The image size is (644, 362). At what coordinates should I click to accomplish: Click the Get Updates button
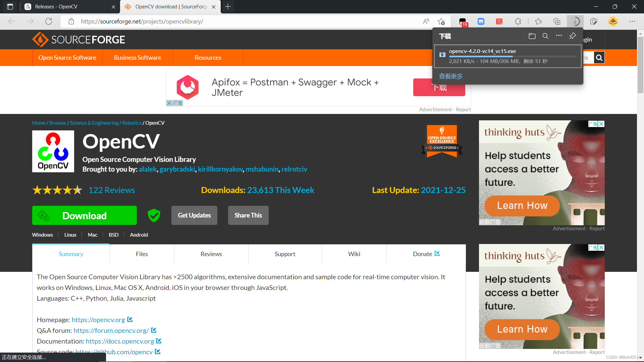194,215
